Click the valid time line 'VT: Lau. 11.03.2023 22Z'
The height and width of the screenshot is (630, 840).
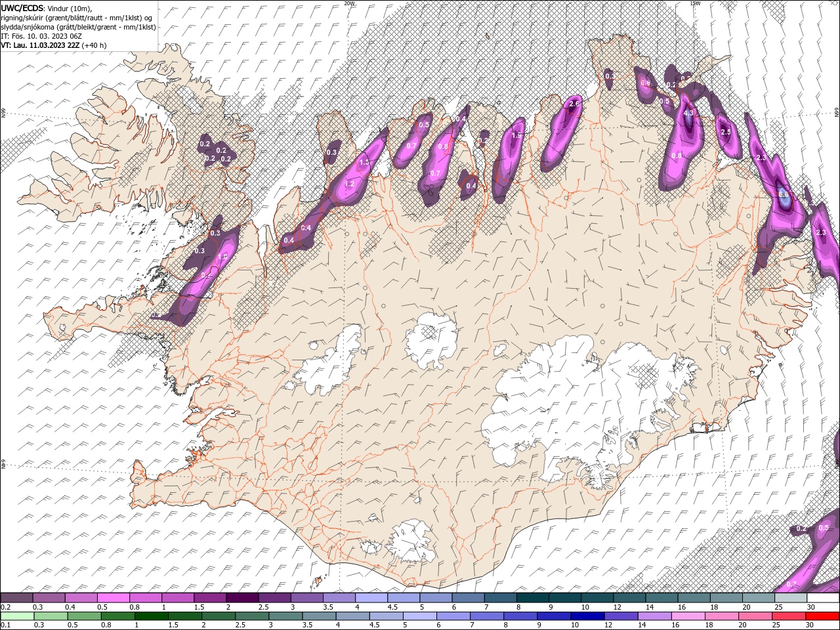40,45
